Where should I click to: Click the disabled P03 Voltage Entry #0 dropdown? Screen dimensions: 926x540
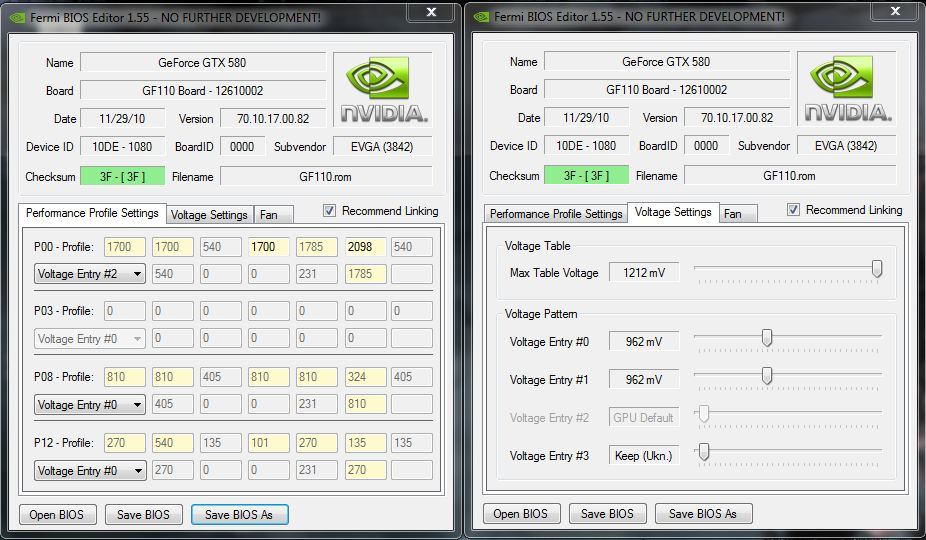click(x=90, y=339)
